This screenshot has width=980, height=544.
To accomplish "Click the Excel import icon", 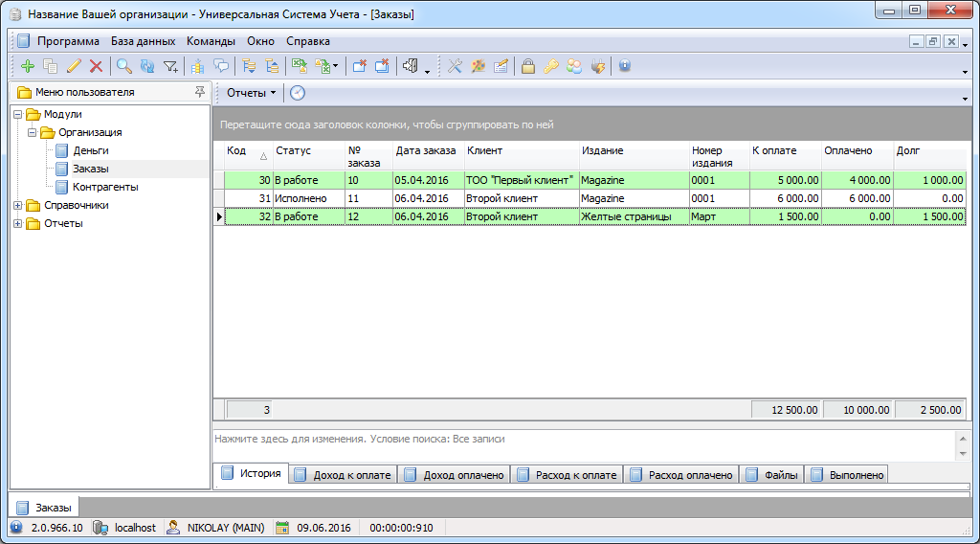I will pos(300,66).
